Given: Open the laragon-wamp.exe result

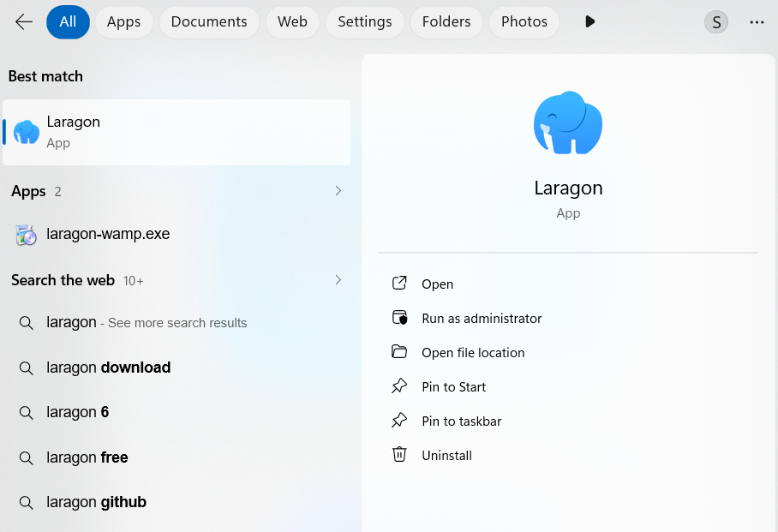Looking at the screenshot, I should coord(177,234).
